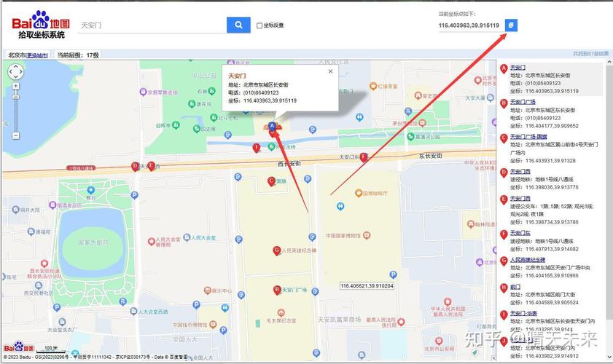The width and height of the screenshot is (613, 364).
Task: Open the 人民英雄纪念碑 result link
Action: 528,260
